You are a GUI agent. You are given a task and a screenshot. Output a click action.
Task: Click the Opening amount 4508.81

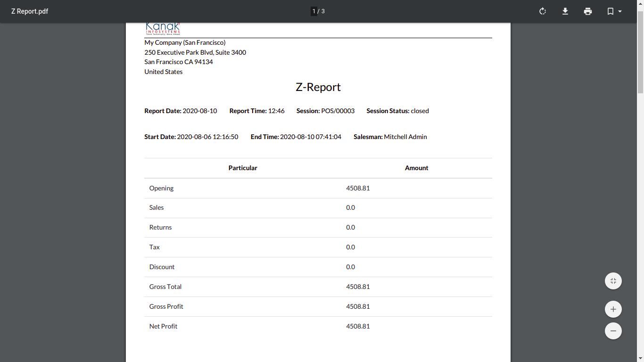tap(358, 188)
